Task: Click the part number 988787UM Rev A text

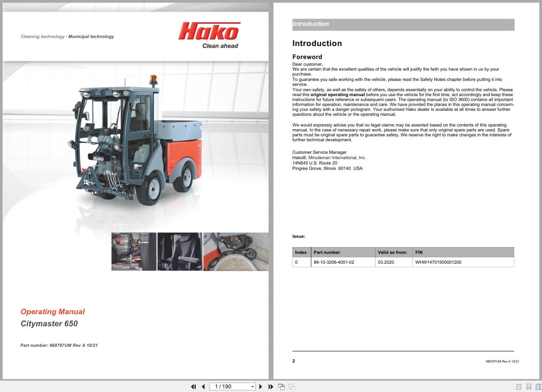Action: (x=59, y=345)
